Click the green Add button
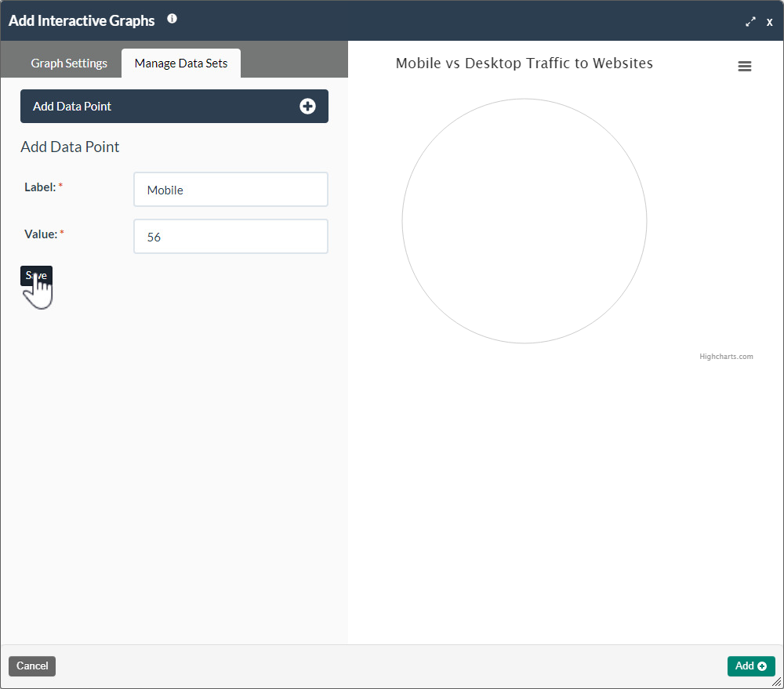This screenshot has height=689, width=784. [750, 666]
